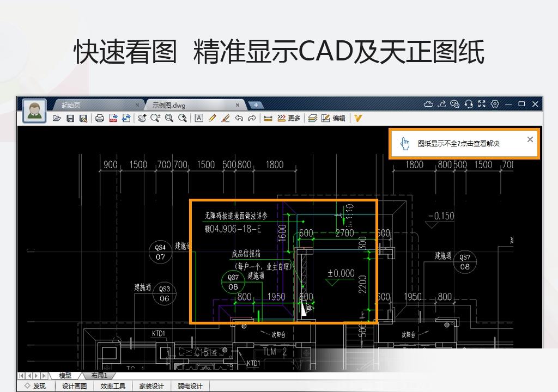The width and height of the screenshot is (558, 392).
Task: Click the ±0.000 elevation label in drawing
Action: pyautogui.click(x=341, y=273)
